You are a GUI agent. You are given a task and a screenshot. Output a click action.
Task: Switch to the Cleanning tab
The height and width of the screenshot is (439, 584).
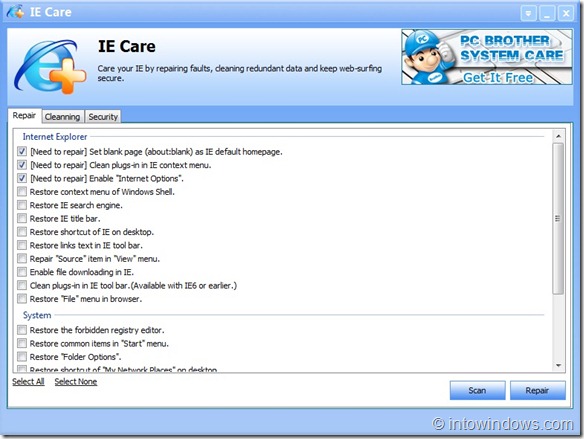[63, 117]
